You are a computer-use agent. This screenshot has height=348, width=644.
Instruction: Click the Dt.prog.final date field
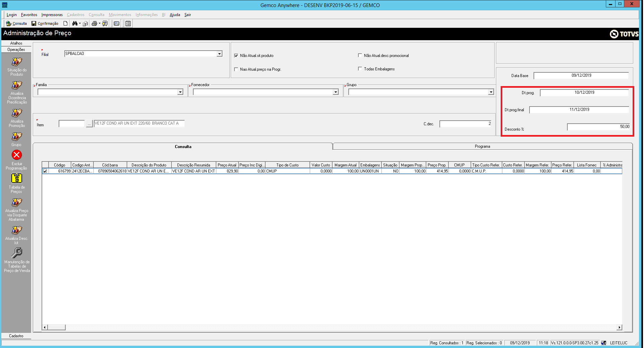(579, 110)
